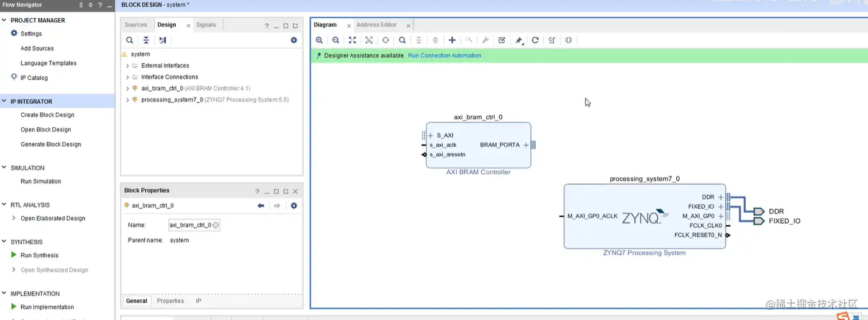The width and height of the screenshot is (868, 320).
Task: Select the AXI BRAM Controller block
Action: [x=478, y=145]
